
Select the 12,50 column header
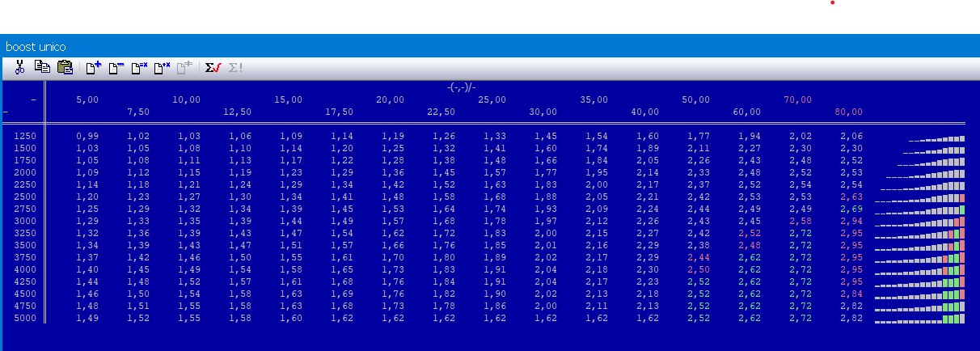pos(238,112)
